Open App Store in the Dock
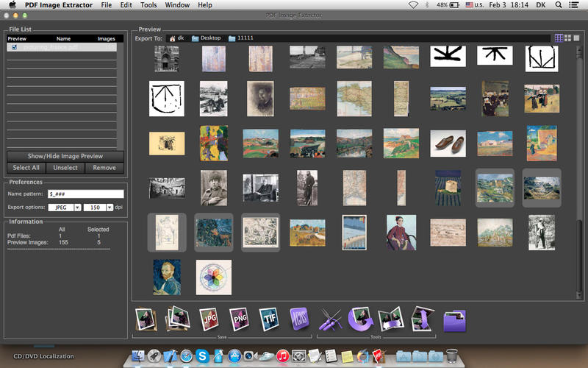588x368 pixels. click(234, 355)
